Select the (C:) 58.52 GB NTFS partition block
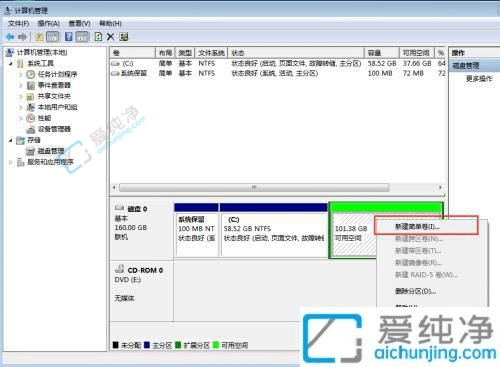This screenshot has height=367, width=500. click(x=274, y=230)
